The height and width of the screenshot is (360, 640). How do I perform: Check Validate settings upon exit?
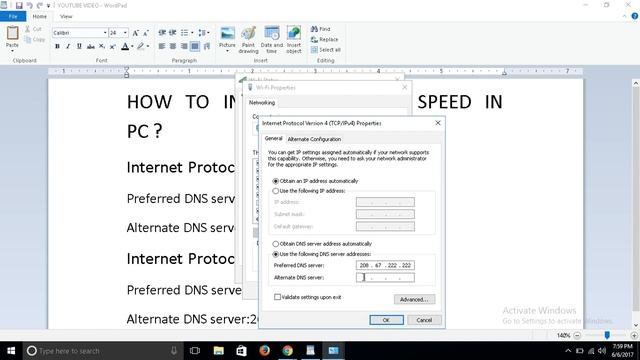(x=278, y=297)
